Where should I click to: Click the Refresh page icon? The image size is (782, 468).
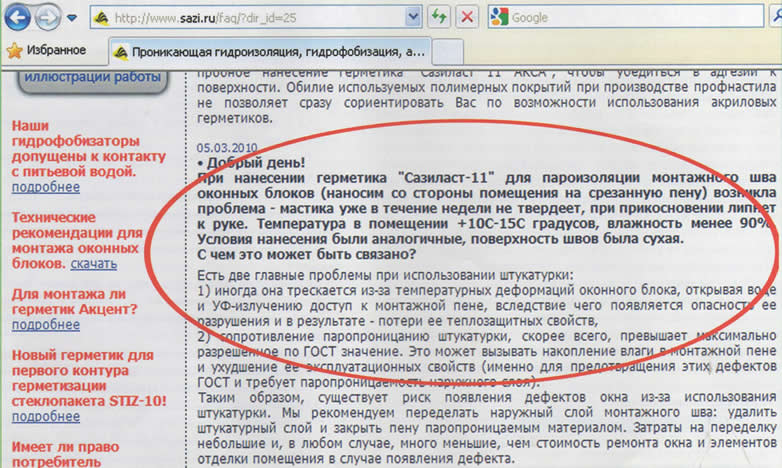(439, 17)
